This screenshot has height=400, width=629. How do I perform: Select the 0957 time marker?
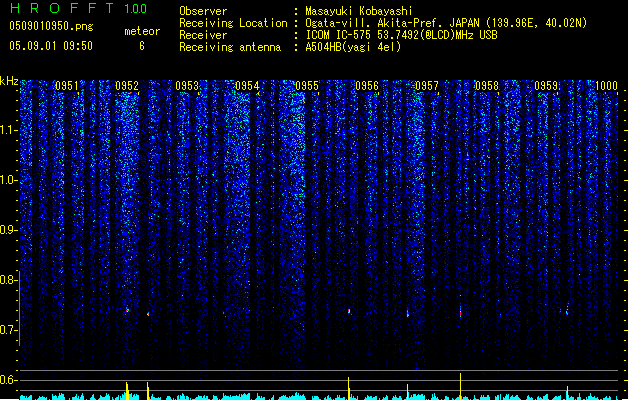[427, 86]
